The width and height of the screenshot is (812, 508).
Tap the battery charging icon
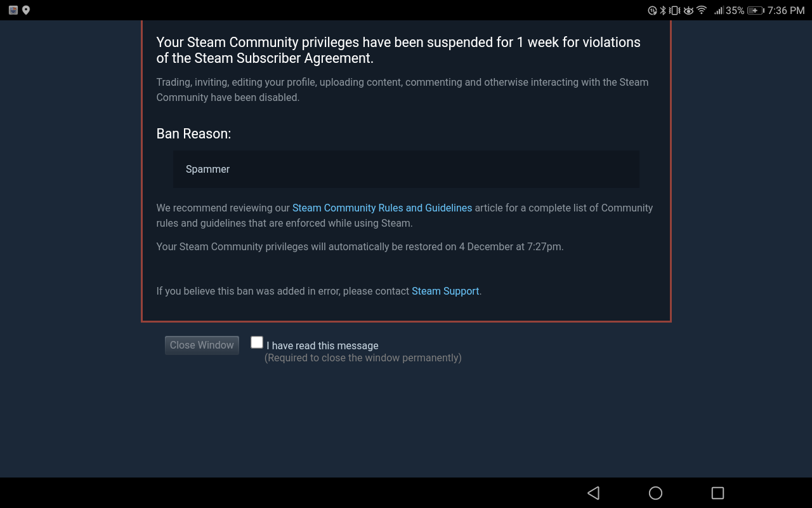756,10
